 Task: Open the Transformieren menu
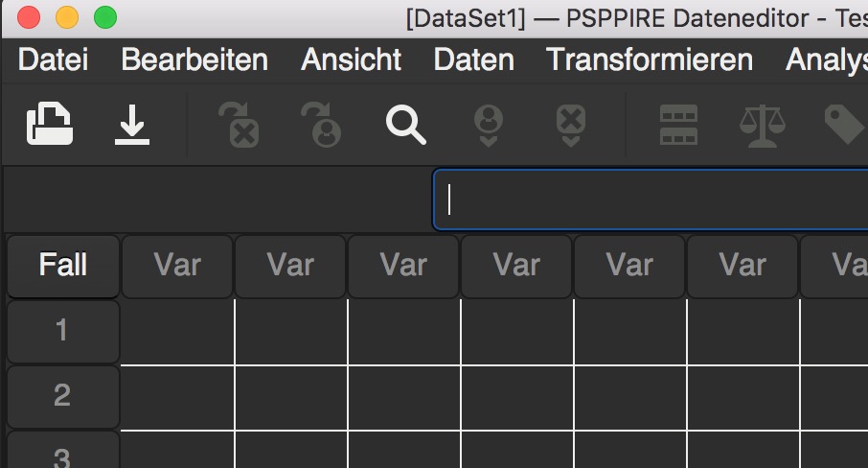click(650, 59)
